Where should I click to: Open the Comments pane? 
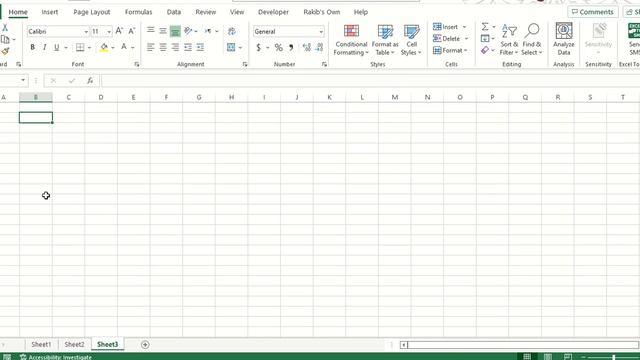[593, 12]
